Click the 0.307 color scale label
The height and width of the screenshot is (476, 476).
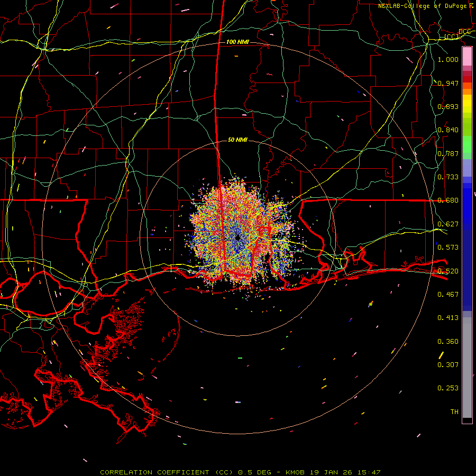tap(448, 365)
